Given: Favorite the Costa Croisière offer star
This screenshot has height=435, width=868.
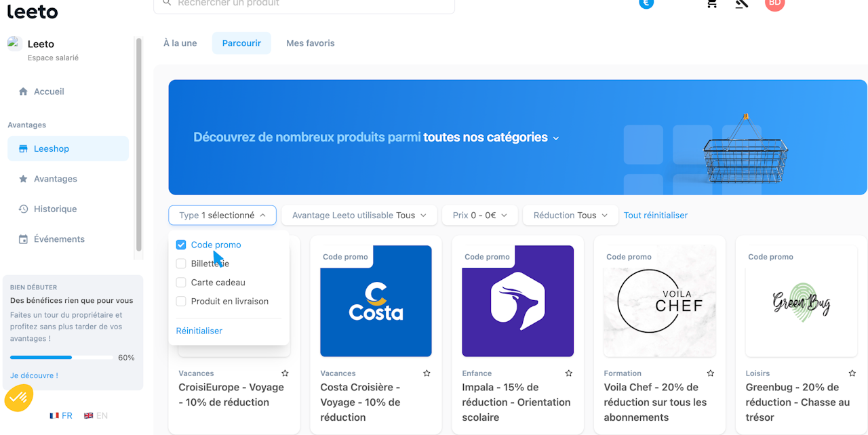Looking at the screenshot, I should click(427, 373).
